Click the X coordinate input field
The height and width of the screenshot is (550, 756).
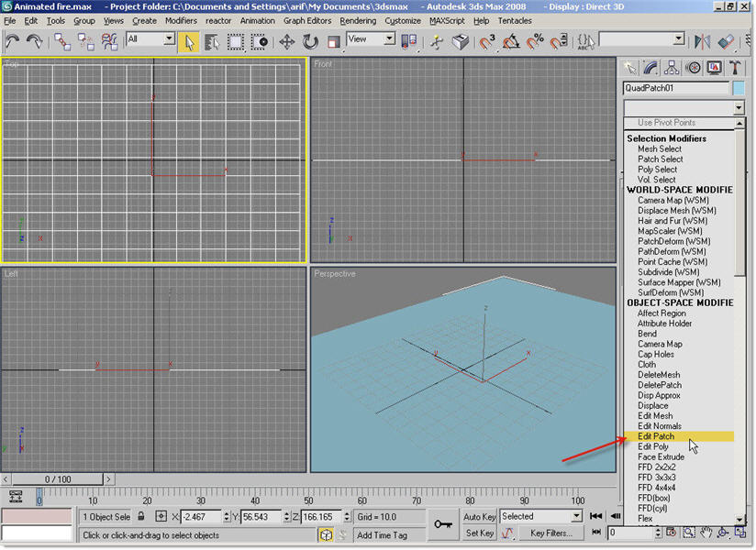pyautogui.click(x=202, y=517)
